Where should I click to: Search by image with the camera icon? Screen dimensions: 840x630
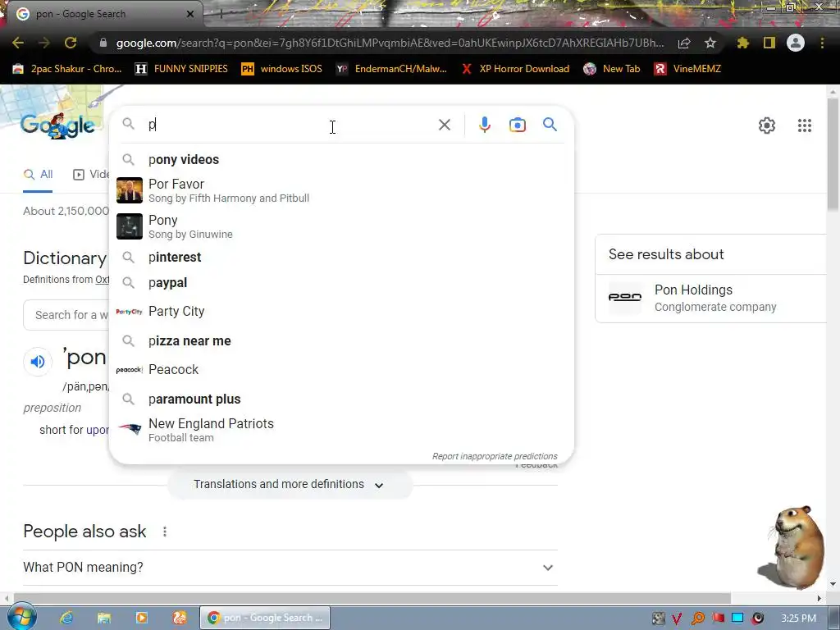(x=518, y=125)
